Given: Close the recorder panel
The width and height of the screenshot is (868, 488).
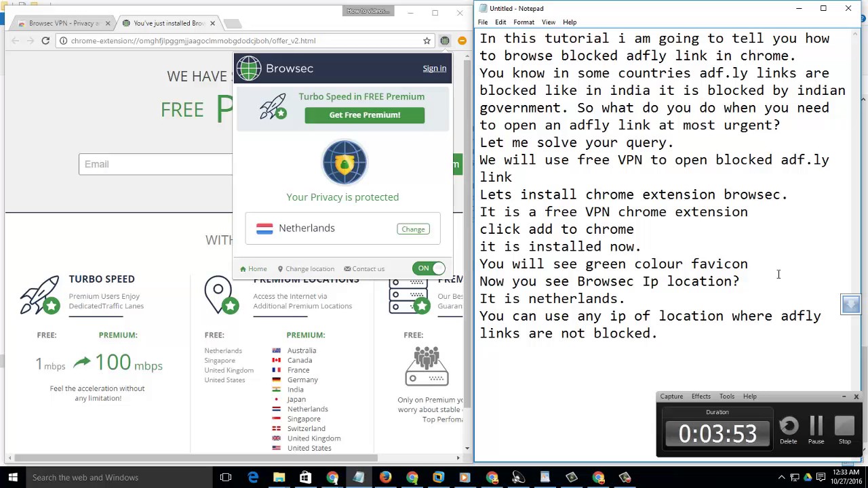Looking at the screenshot, I should 856,396.
